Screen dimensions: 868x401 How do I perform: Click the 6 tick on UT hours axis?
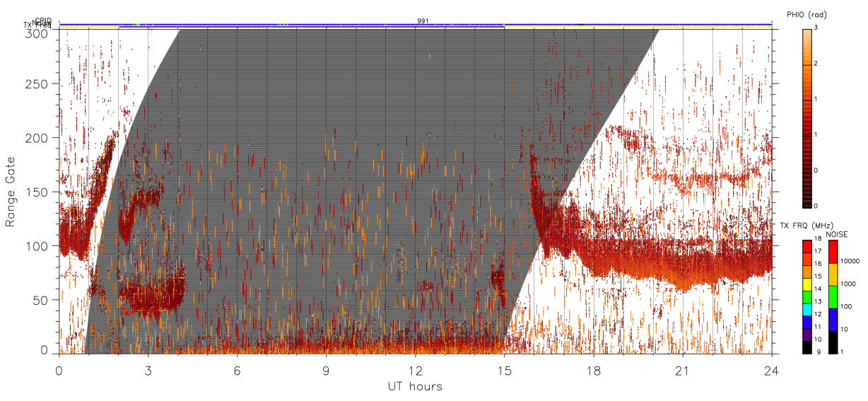237,368
